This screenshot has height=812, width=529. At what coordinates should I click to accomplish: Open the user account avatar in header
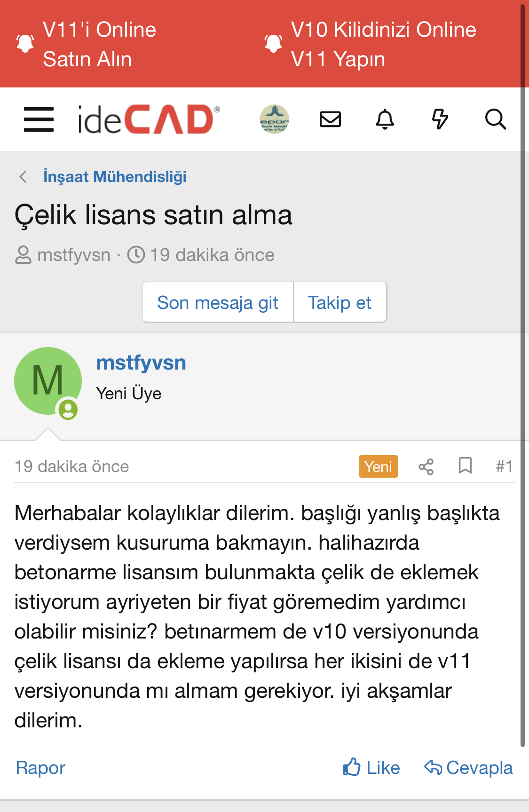(x=275, y=119)
